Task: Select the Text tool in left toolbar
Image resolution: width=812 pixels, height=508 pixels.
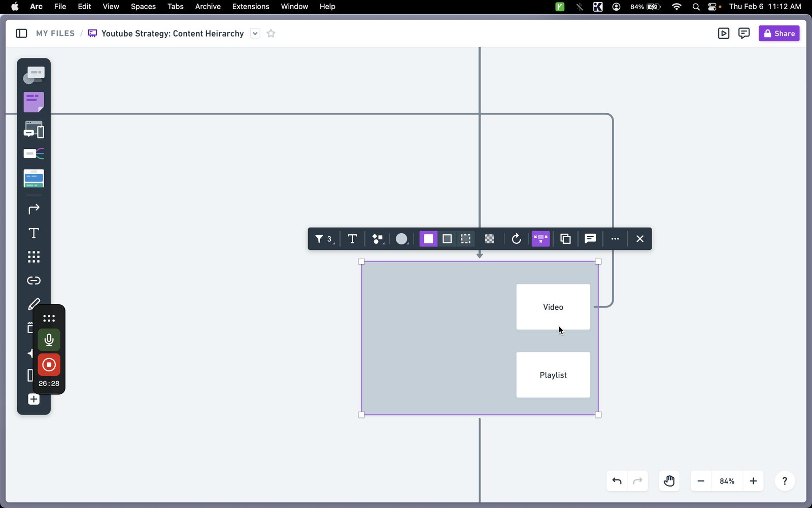Action: (x=33, y=233)
